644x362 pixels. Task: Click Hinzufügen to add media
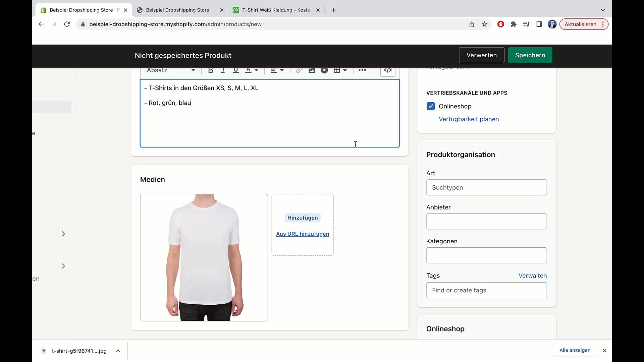(x=303, y=218)
